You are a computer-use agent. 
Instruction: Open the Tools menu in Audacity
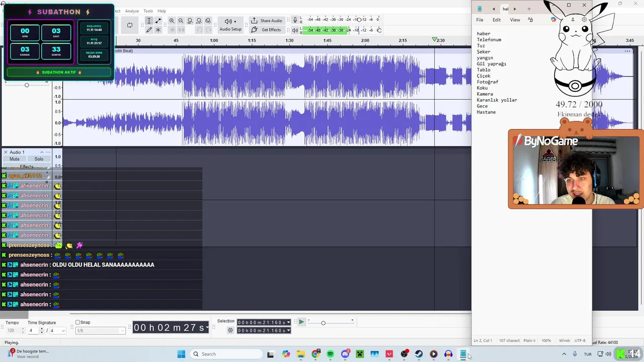tap(148, 11)
